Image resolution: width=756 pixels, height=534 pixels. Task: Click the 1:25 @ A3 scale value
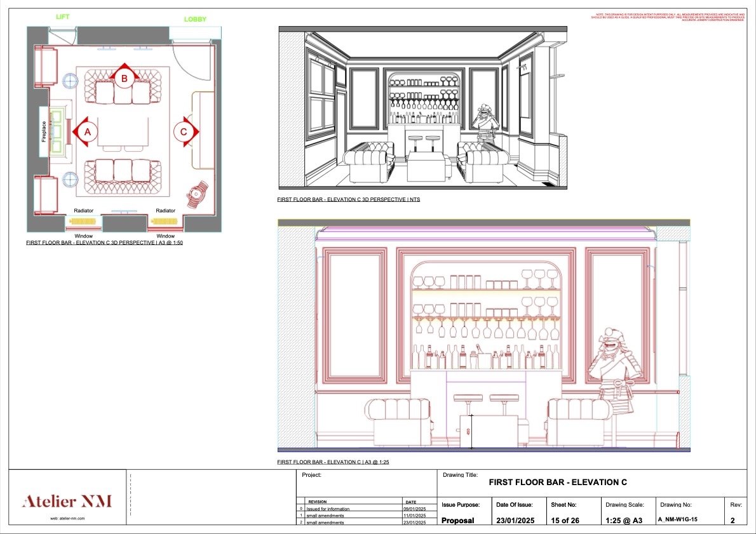click(x=624, y=521)
